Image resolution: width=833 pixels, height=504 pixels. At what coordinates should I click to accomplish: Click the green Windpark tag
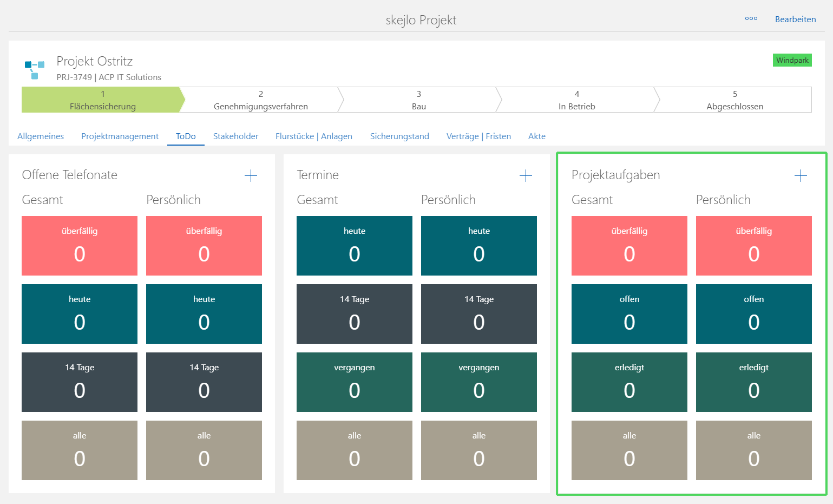(792, 60)
